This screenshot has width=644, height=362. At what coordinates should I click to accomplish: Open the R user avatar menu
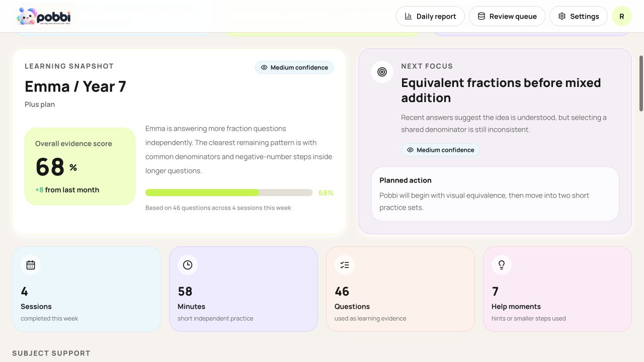click(622, 16)
